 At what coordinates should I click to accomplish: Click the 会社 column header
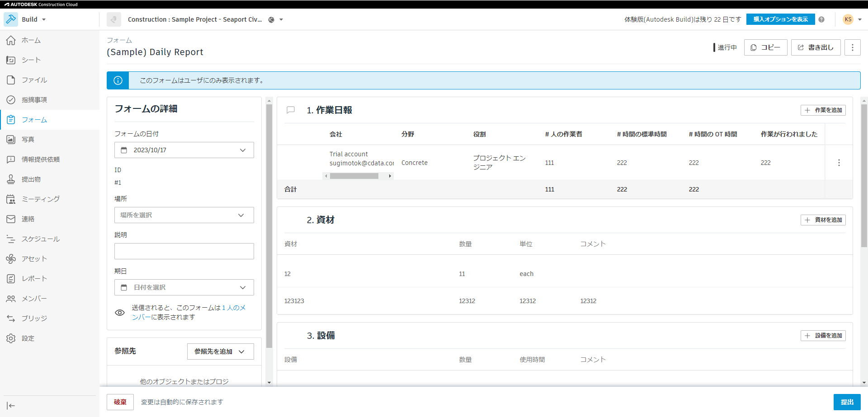coord(336,134)
